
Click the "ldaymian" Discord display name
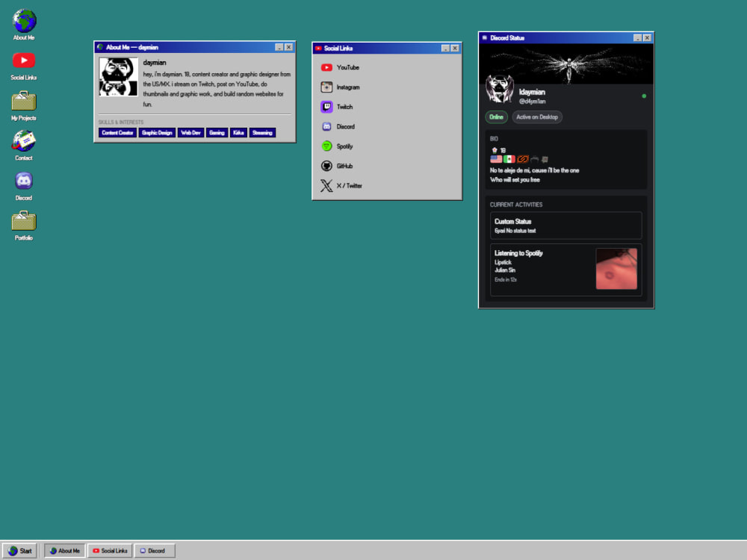point(532,92)
